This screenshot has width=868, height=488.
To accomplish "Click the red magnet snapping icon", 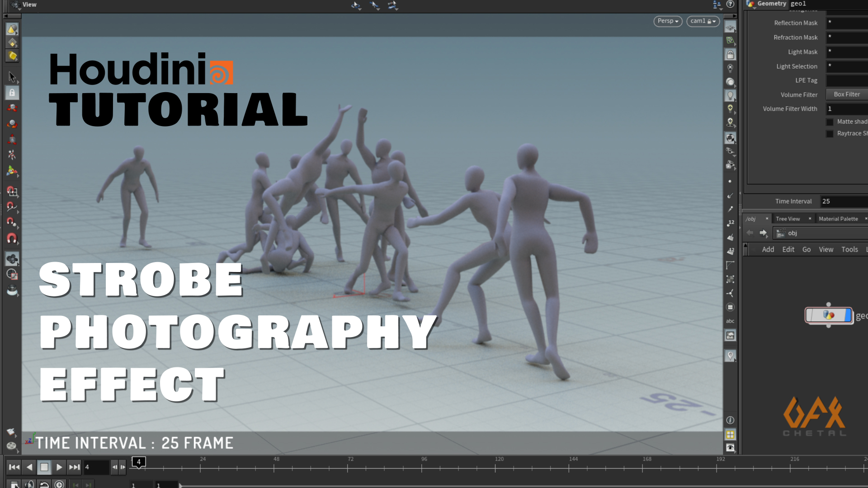I will 12,238.
